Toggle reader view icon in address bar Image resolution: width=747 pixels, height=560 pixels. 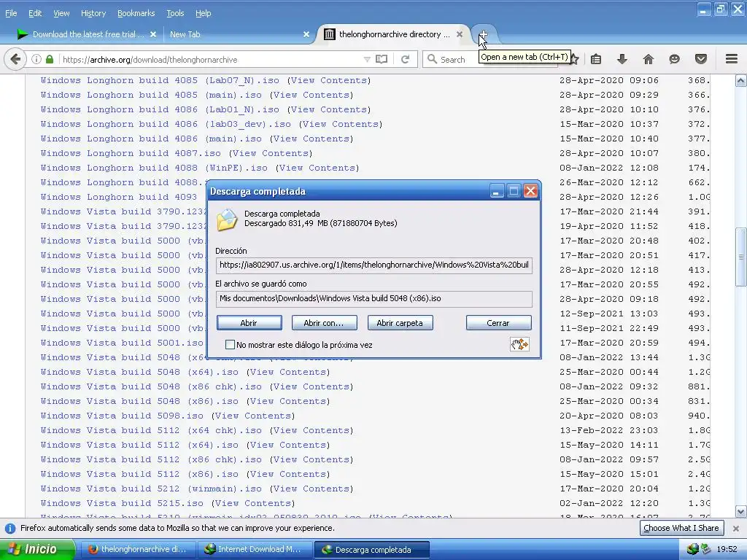coord(382,60)
